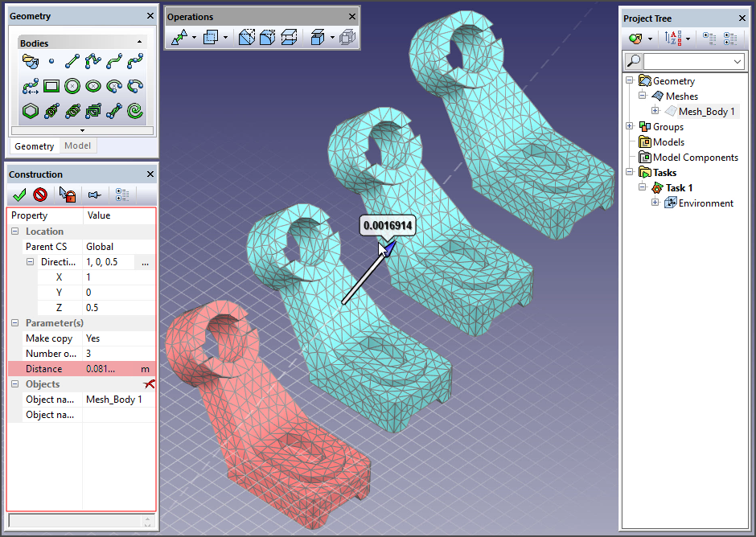This screenshot has width=756, height=537.
Task: Choose the spiral curve tool
Action: [x=135, y=111]
